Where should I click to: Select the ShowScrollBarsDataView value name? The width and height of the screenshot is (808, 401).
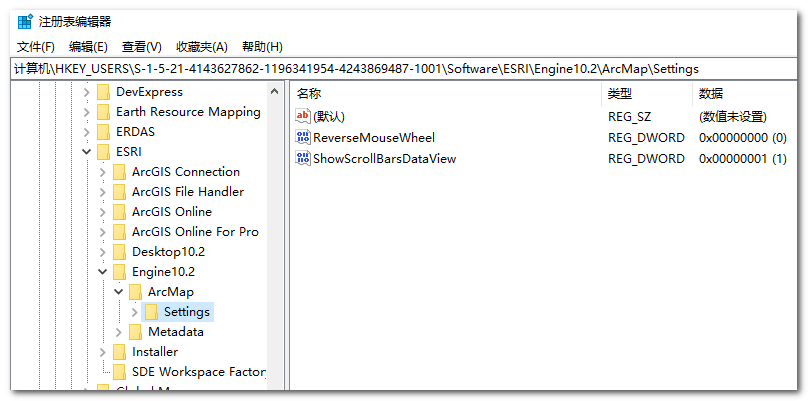385,158
